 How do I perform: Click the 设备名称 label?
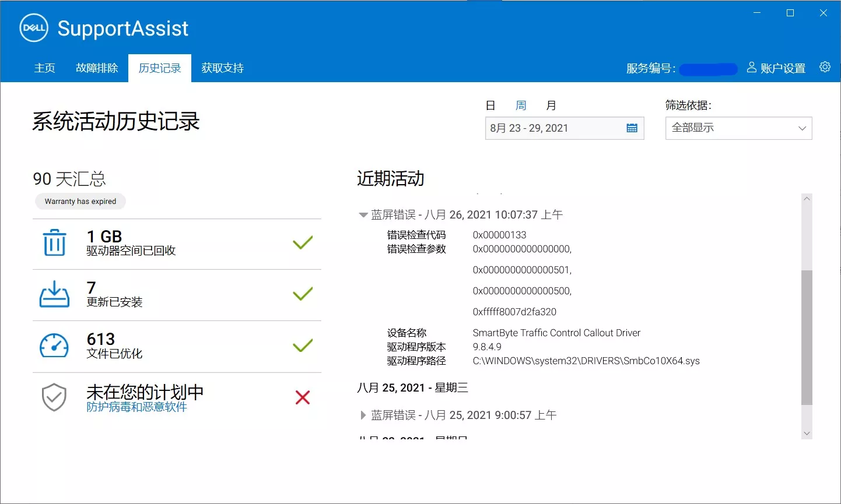(407, 333)
